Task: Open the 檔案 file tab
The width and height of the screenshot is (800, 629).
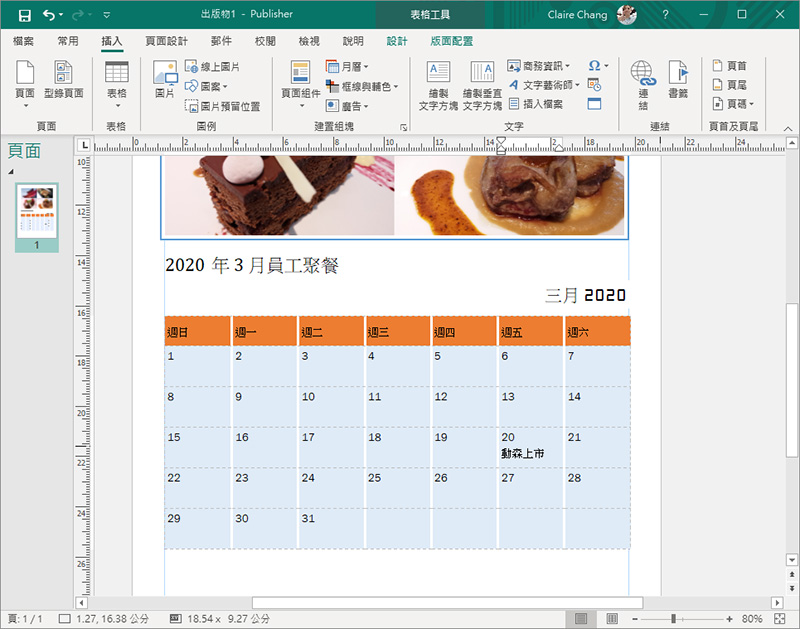Action: [23, 41]
